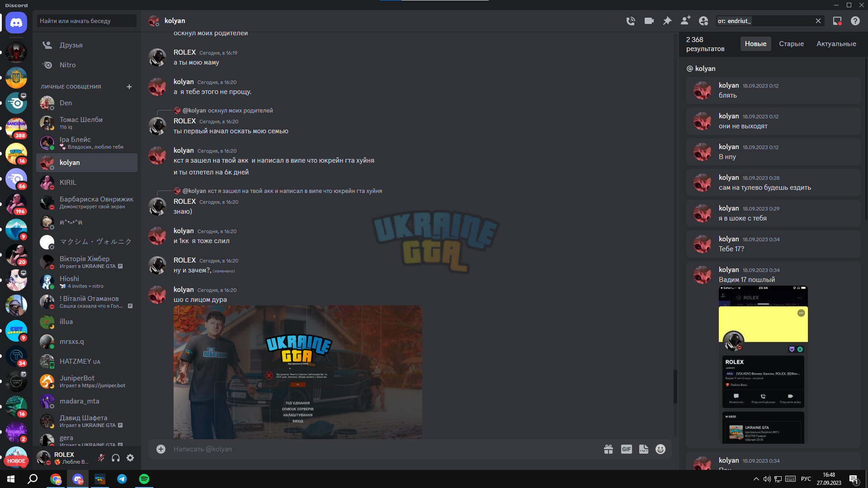This screenshot has height=488, width=868.
Task: Toggle headphones deafen in user panel
Action: [116, 458]
